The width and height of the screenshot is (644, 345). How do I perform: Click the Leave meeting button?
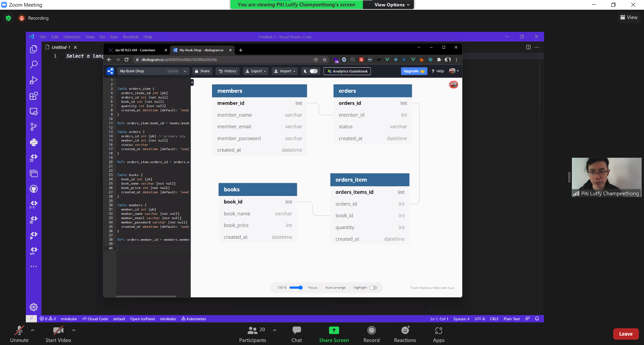pyautogui.click(x=626, y=334)
